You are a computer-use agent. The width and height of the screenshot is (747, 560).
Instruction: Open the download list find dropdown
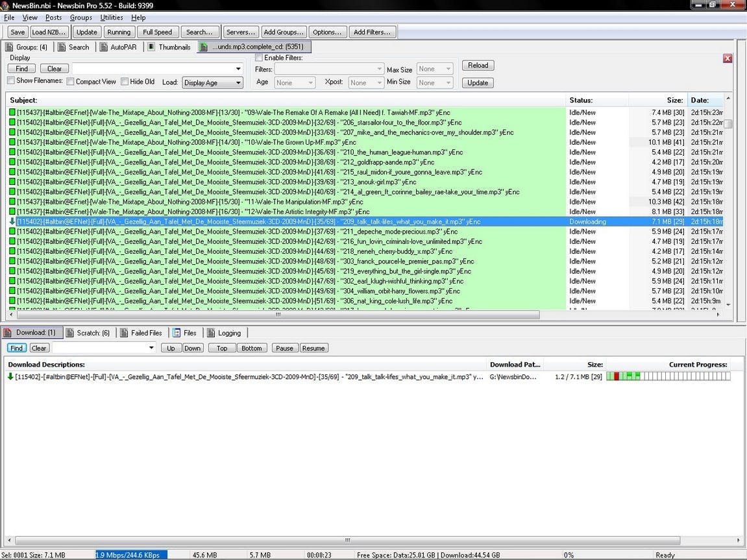click(x=151, y=348)
